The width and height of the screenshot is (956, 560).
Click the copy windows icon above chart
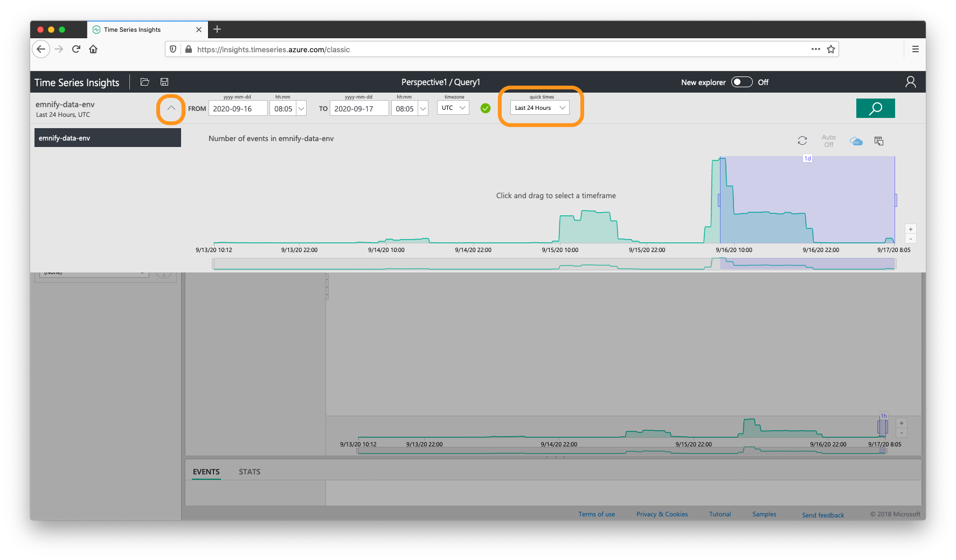coord(879,141)
